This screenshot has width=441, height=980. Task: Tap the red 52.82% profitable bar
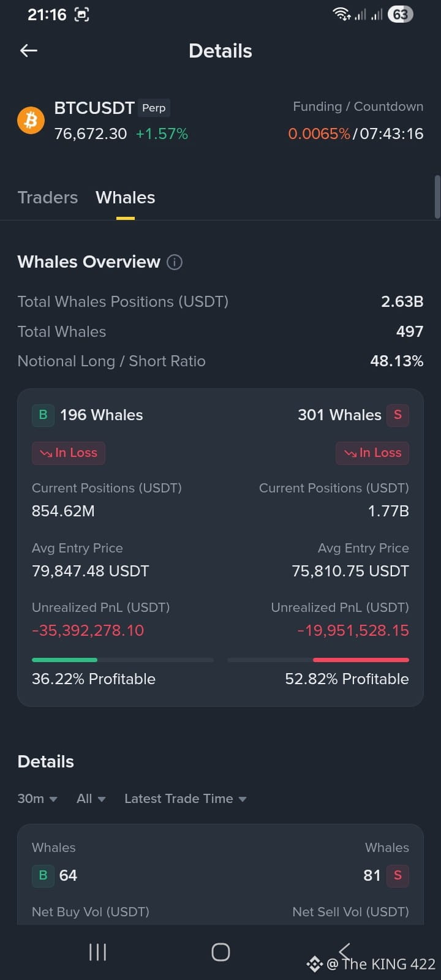point(361,660)
